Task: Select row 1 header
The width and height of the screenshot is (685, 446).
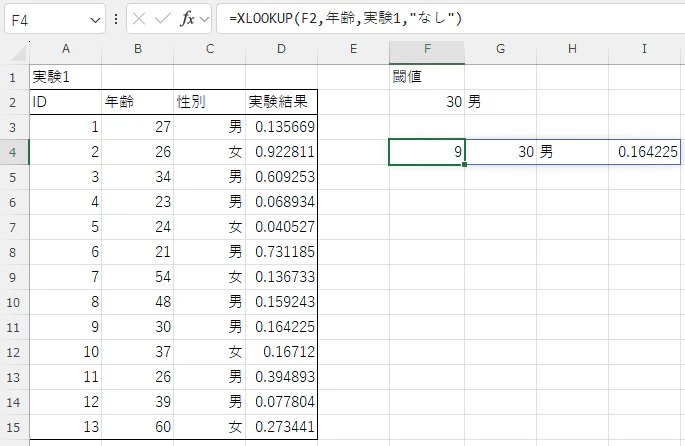Action: click(x=13, y=77)
